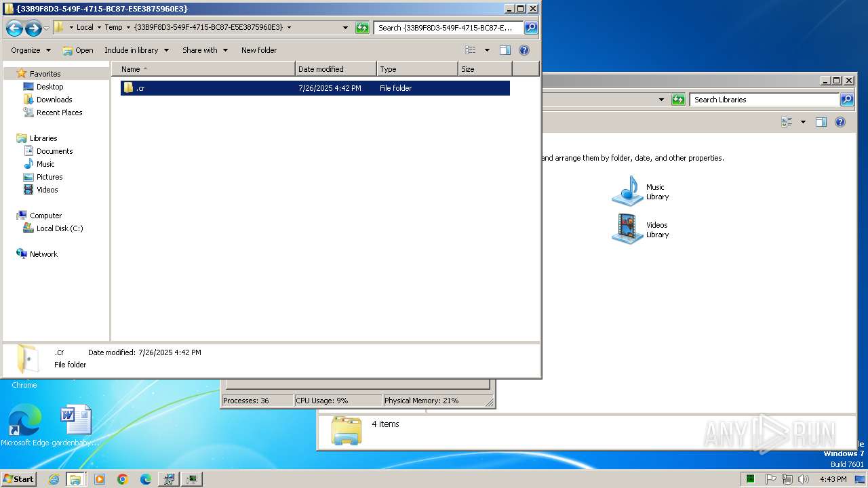
Task: Open the gardenbaby Word document on desktop
Action: pos(75,426)
